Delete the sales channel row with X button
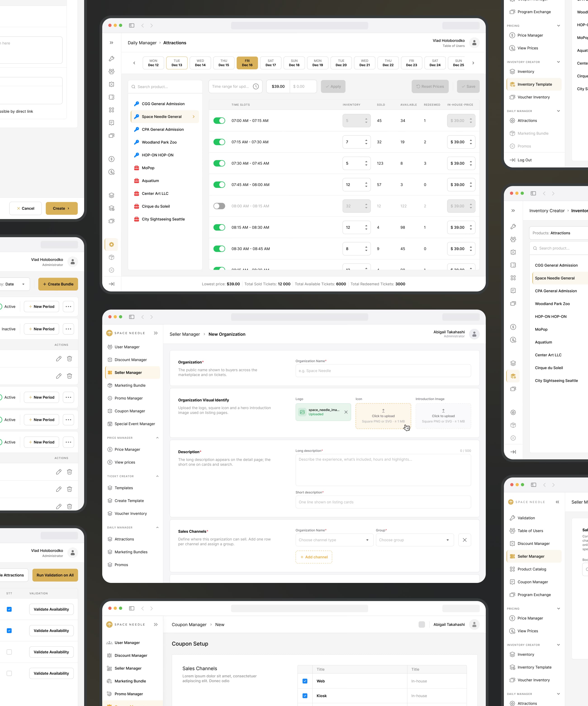The image size is (588, 706). click(x=464, y=540)
